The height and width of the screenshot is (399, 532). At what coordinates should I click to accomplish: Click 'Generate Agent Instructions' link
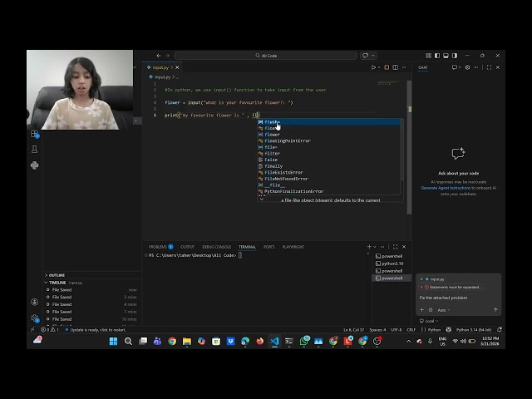[x=446, y=188]
